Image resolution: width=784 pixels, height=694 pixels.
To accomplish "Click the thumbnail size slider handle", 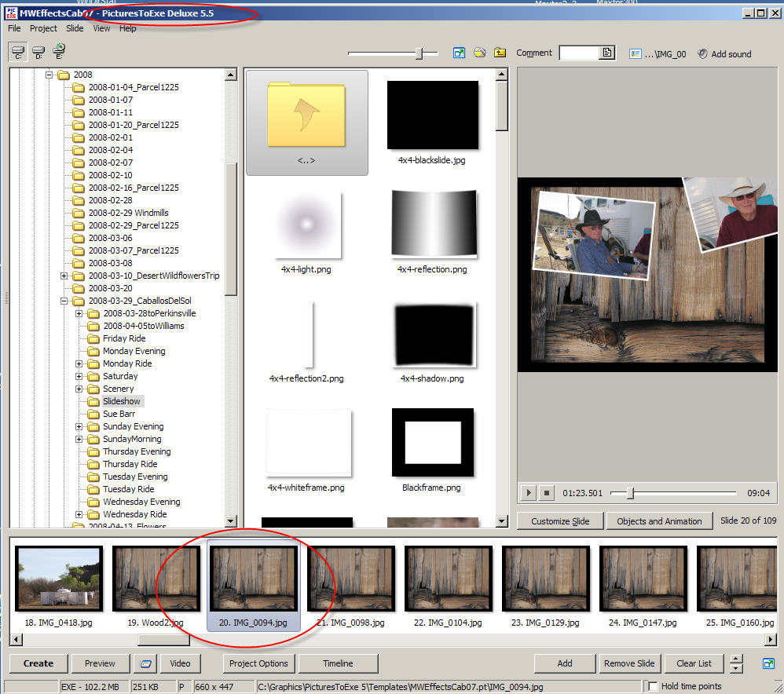I will (x=419, y=53).
